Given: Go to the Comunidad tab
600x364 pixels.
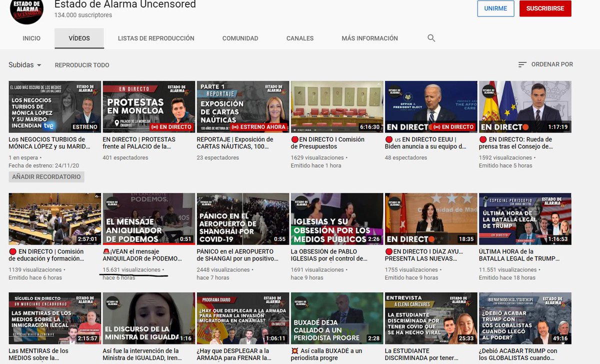Looking at the screenshot, I should [240, 38].
